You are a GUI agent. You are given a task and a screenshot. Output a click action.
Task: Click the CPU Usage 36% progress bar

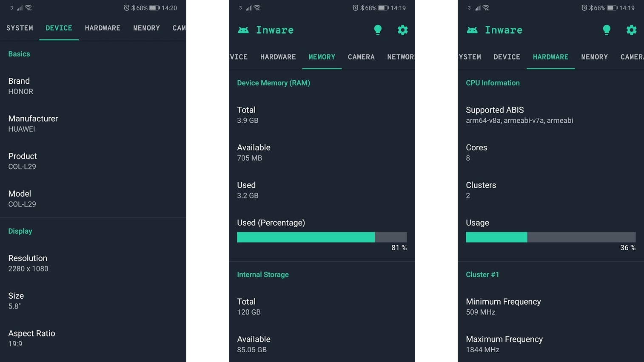click(x=550, y=237)
